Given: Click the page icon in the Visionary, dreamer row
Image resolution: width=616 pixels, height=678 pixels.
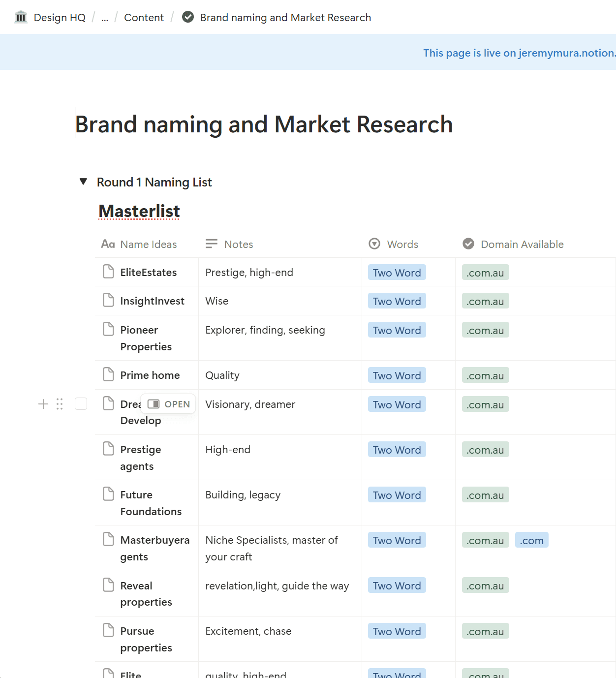Looking at the screenshot, I should pos(108,403).
